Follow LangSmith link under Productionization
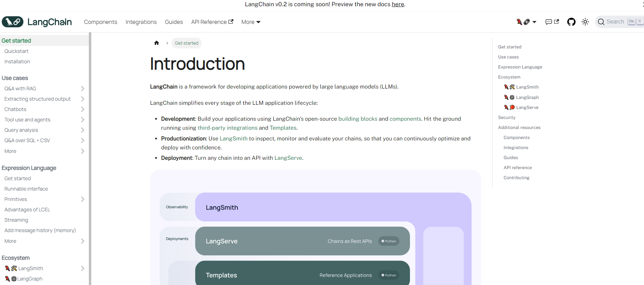 234,138
